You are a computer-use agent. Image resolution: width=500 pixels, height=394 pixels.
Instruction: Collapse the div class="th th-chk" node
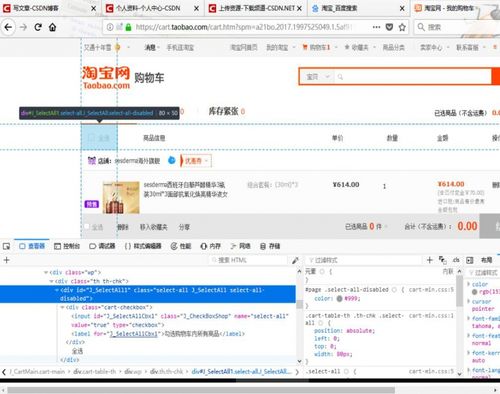(51, 281)
